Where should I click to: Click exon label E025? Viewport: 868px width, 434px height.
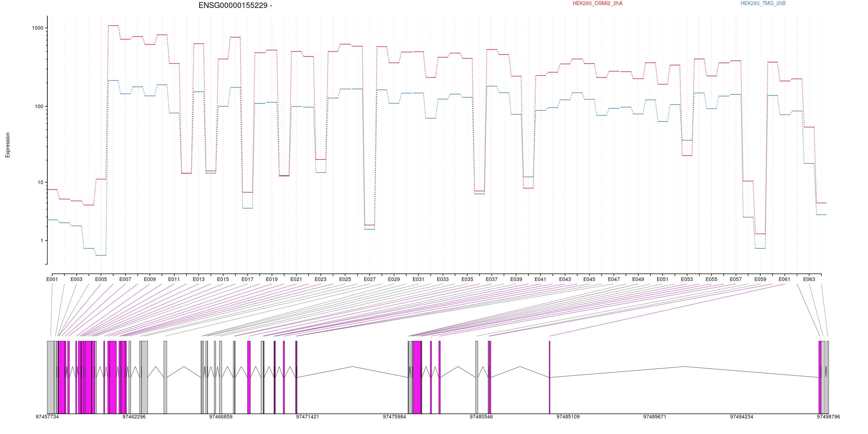pos(345,279)
